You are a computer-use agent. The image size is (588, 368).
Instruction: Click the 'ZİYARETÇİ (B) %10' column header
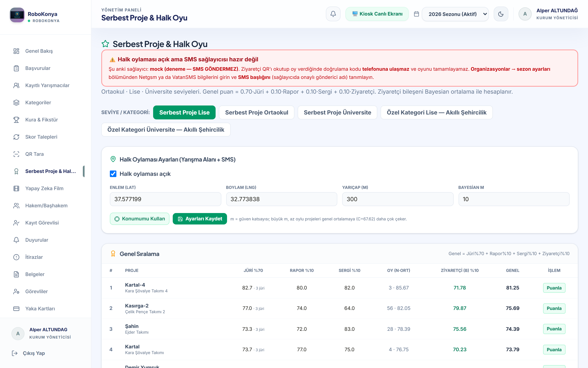[x=460, y=270]
